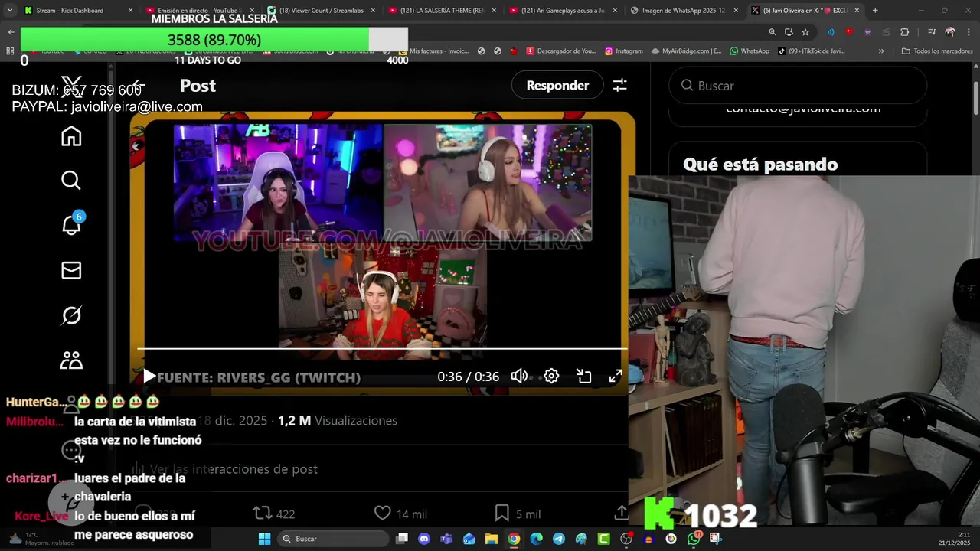Open Descargador de You... bookmark
This screenshot has height=551, width=980.
click(561, 51)
